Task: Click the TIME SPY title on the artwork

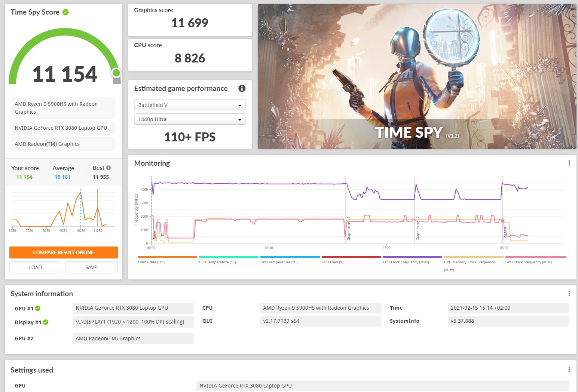Action: pos(409,132)
